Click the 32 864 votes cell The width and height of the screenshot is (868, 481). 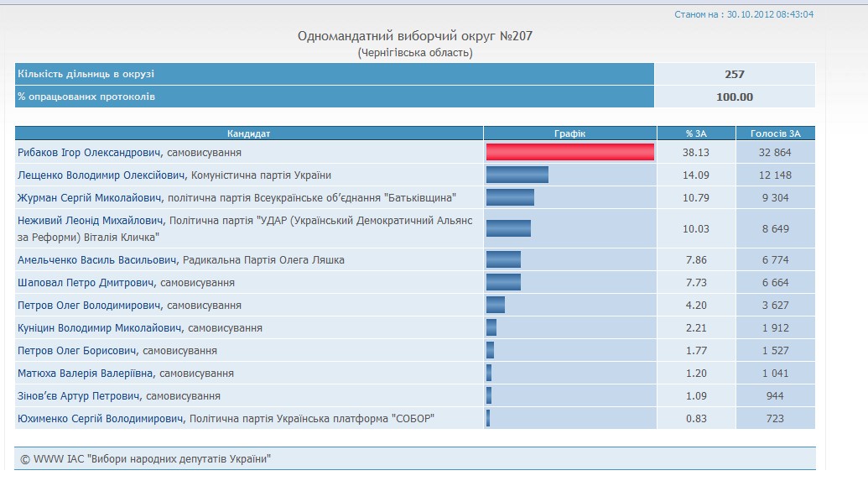click(x=775, y=153)
